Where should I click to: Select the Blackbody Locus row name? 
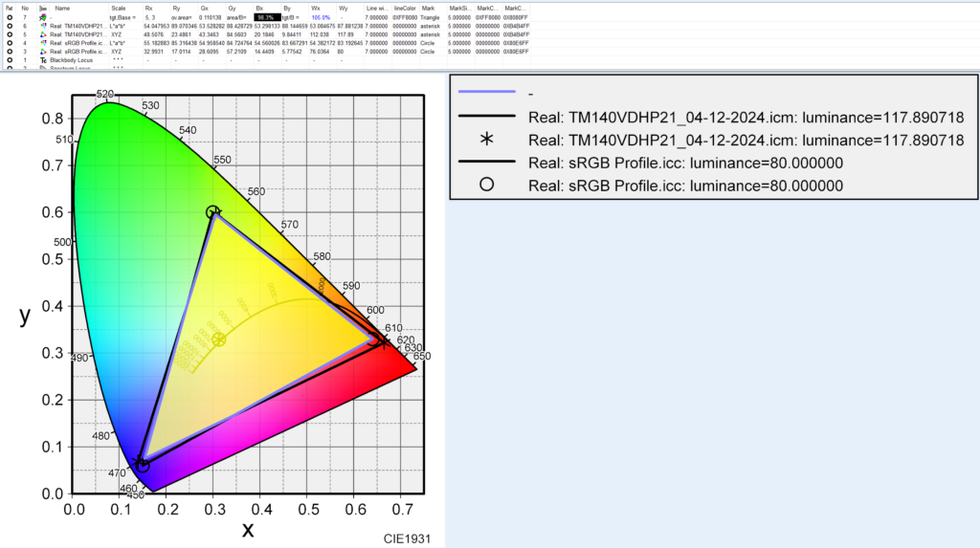point(71,60)
